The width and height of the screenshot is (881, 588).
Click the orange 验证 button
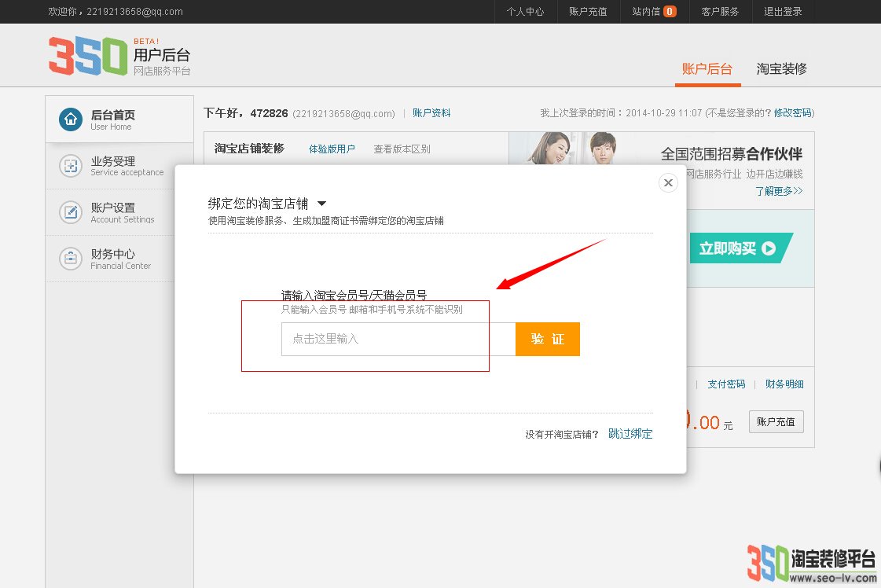click(548, 339)
